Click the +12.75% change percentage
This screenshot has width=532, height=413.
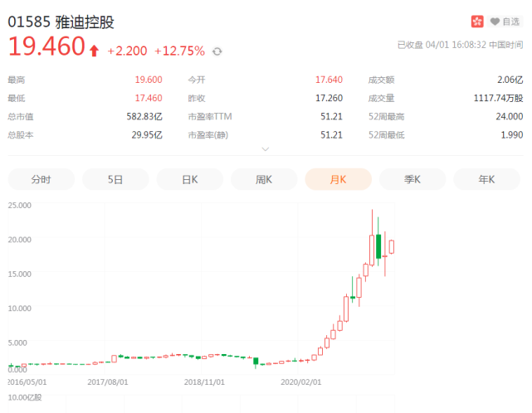[179, 51]
